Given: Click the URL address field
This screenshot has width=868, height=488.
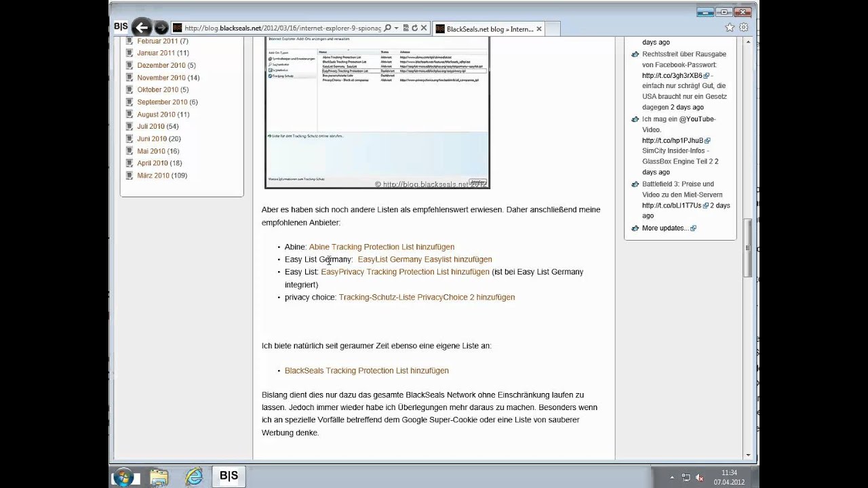Looking at the screenshot, I should tap(283, 28).
